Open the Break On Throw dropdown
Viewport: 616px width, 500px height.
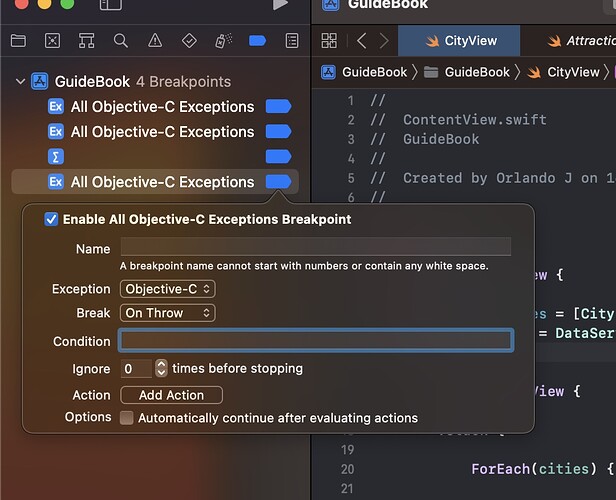[168, 313]
